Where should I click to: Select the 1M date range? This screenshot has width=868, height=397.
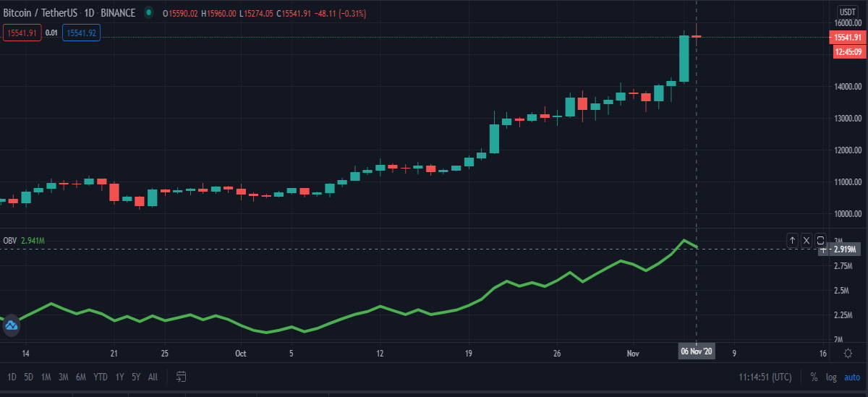click(46, 377)
